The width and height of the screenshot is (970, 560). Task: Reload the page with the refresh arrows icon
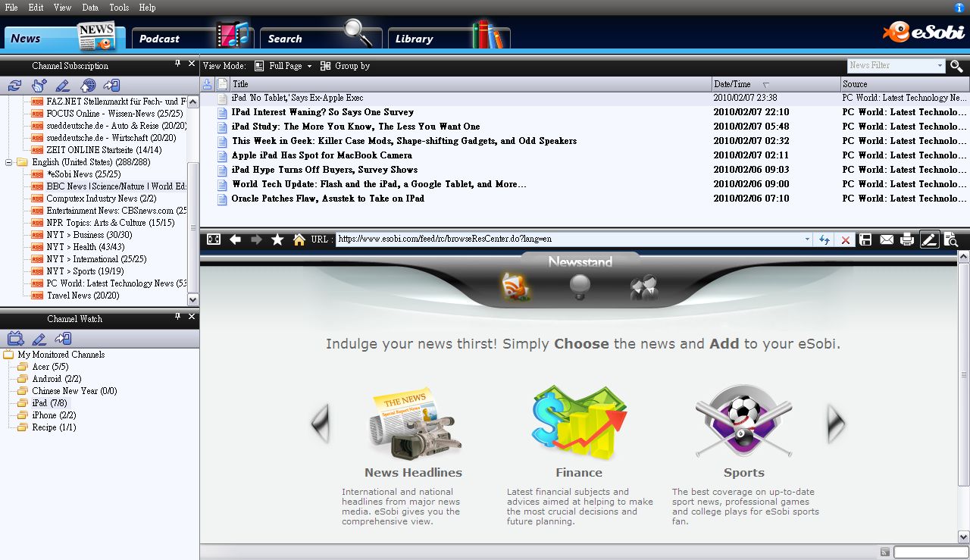[824, 239]
